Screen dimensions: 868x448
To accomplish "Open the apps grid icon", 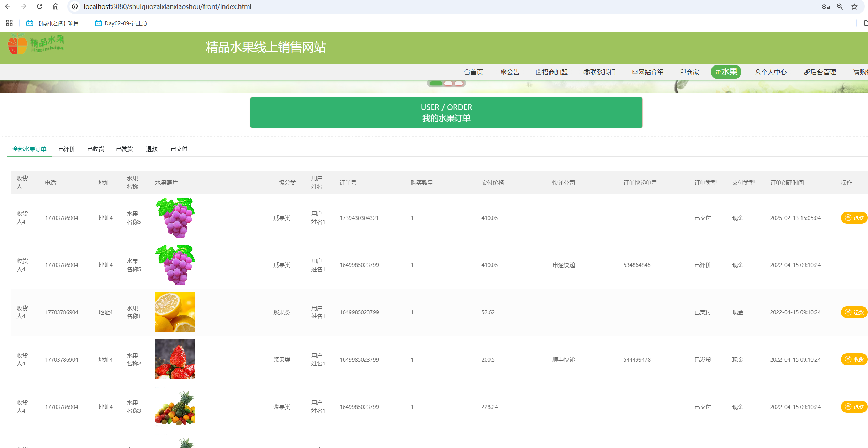I will pos(10,23).
